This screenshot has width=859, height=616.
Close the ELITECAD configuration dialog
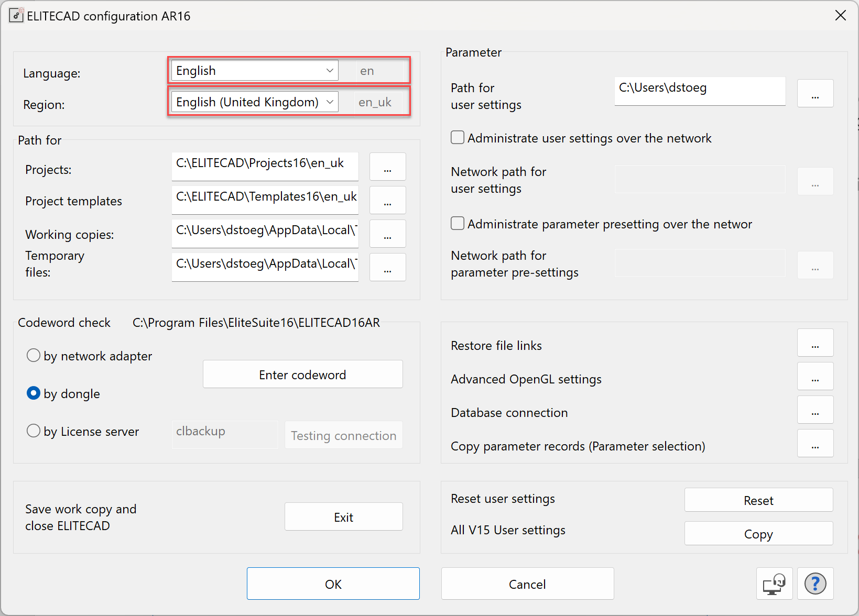click(841, 15)
